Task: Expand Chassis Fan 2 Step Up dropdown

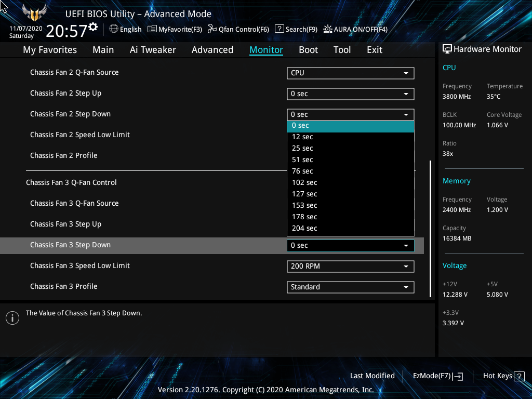Action: pos(351,94)
